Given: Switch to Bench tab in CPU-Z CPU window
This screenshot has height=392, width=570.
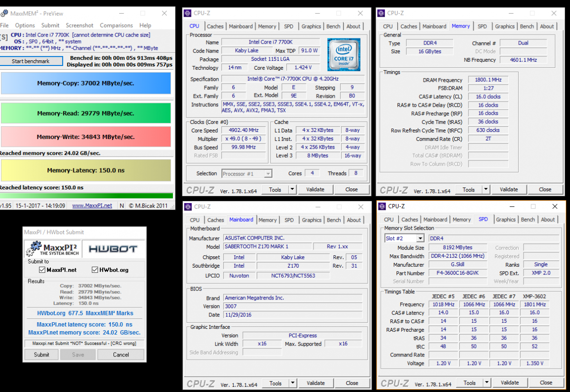Looking at the screenshot, I should click(333, 27).
